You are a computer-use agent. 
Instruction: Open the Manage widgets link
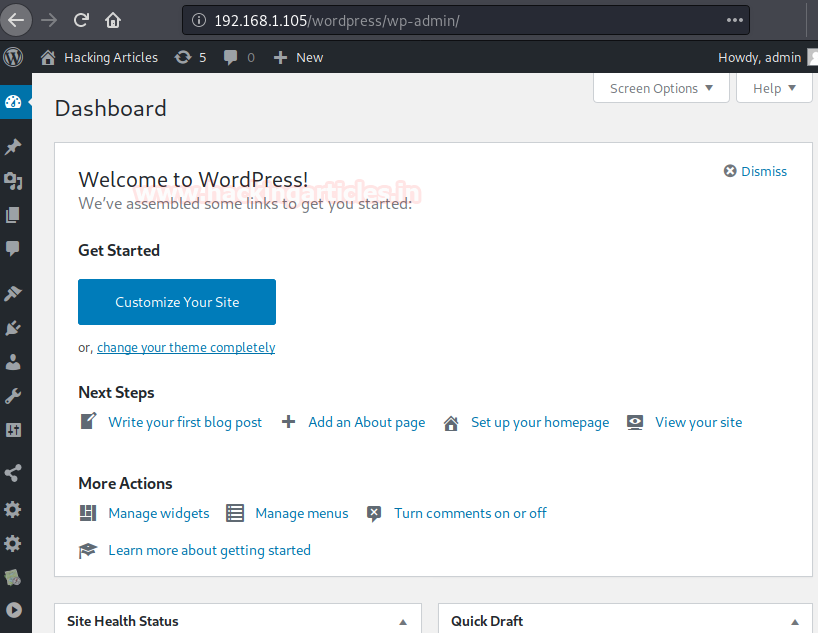(x=159, y=513)
